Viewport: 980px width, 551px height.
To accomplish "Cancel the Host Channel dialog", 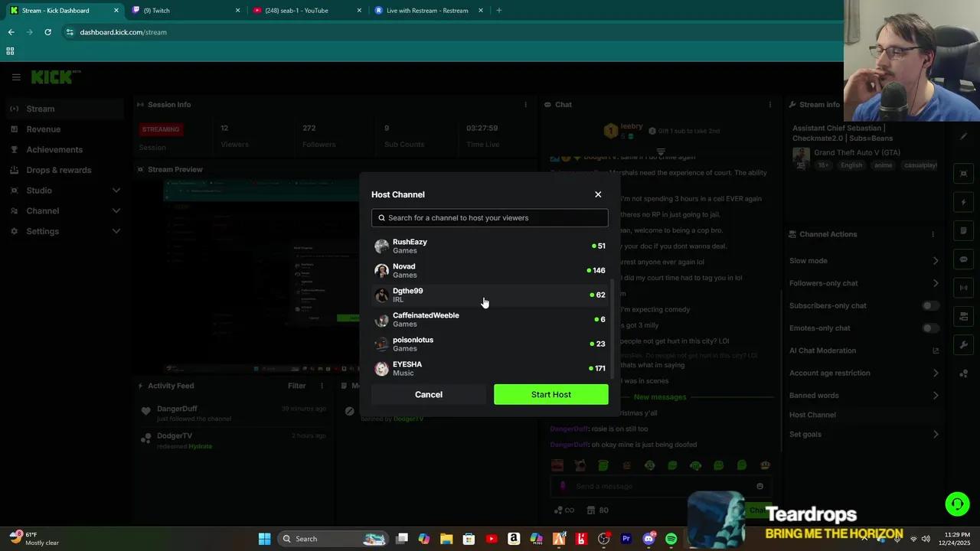I will (428, 394).
